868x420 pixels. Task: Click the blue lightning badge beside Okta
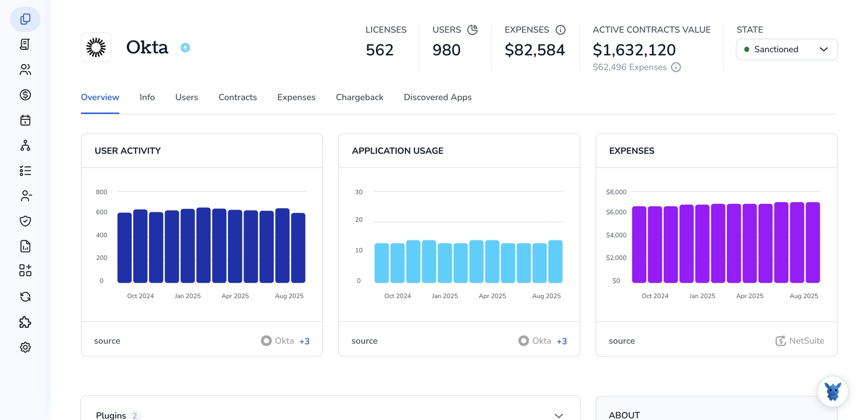click(x=185, y=48)
